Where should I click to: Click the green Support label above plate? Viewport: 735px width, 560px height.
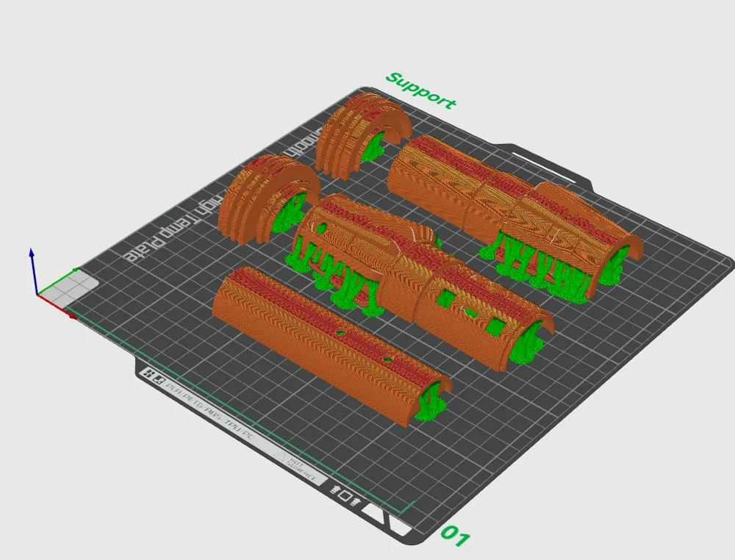pyautogui.click(x=421, y=91)
